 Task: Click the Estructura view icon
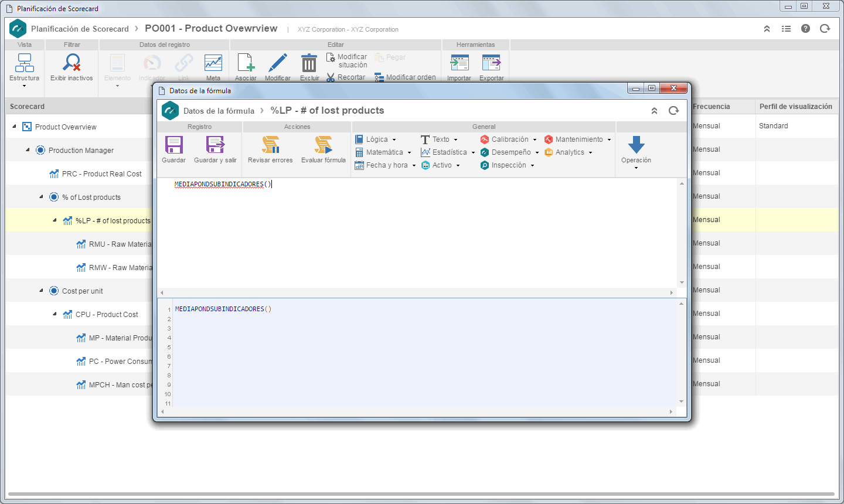(x=25, y=63)
